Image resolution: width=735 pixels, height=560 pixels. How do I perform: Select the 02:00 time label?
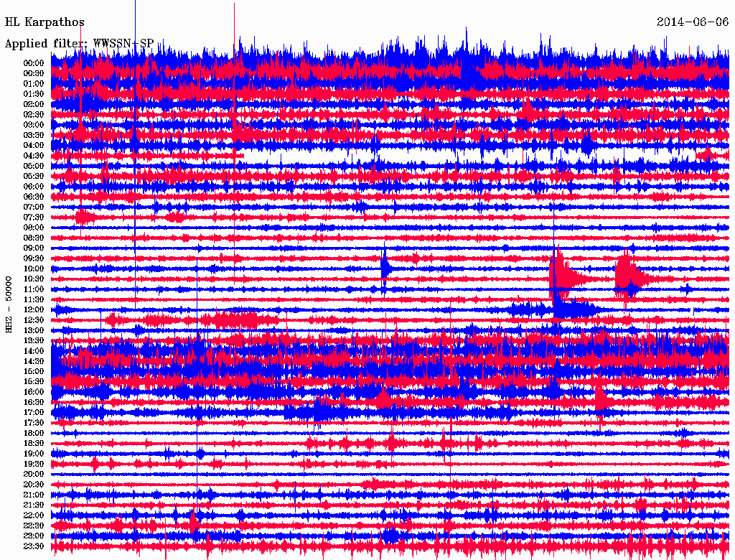(x=34, y=104)
